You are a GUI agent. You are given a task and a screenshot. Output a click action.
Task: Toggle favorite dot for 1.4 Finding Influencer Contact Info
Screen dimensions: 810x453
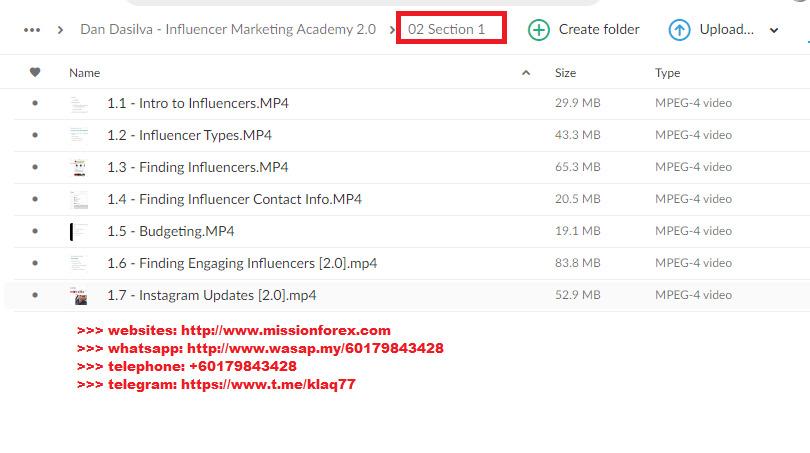click(x=36, y=199)
